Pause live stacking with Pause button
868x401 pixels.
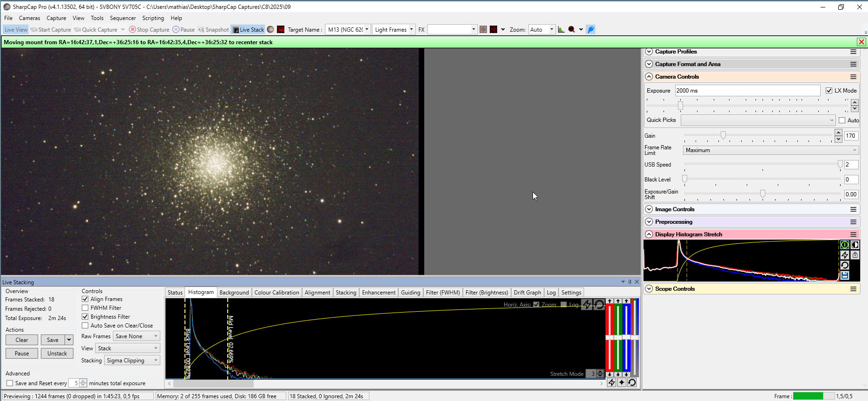[x=22, y=354]
